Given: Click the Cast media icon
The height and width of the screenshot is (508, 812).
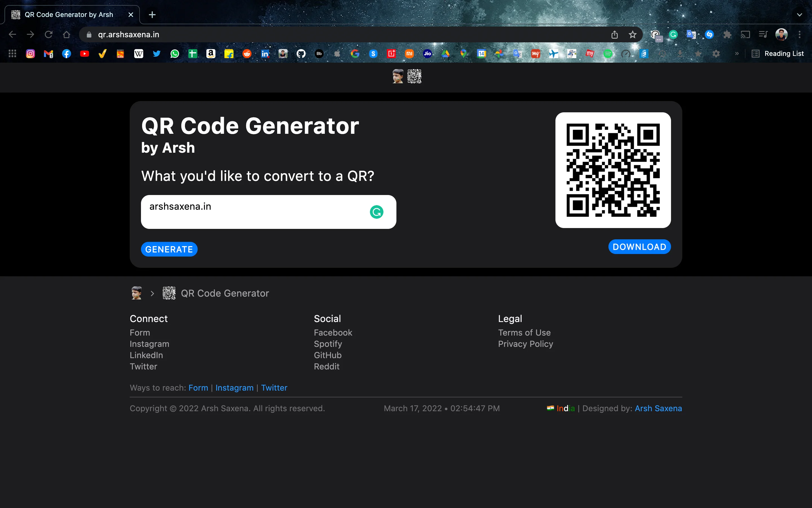Looking at the screenshot, I should point(745,35).
